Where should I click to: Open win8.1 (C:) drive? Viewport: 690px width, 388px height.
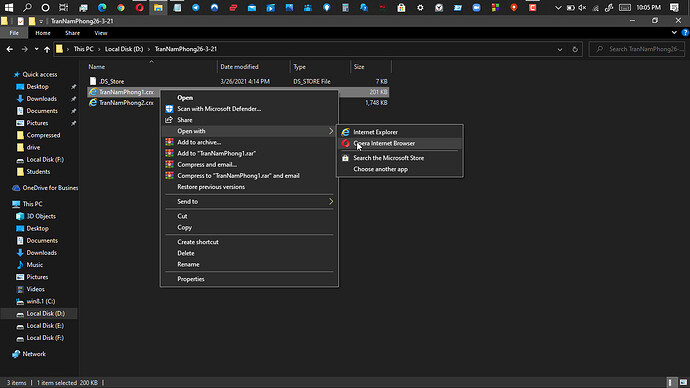click(40, 301)
